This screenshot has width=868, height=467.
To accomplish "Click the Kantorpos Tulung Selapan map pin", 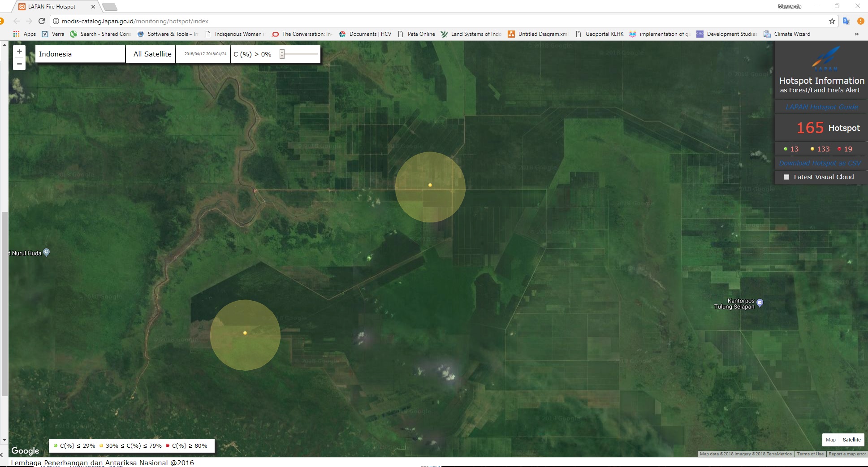I will (x=760, y=303).
